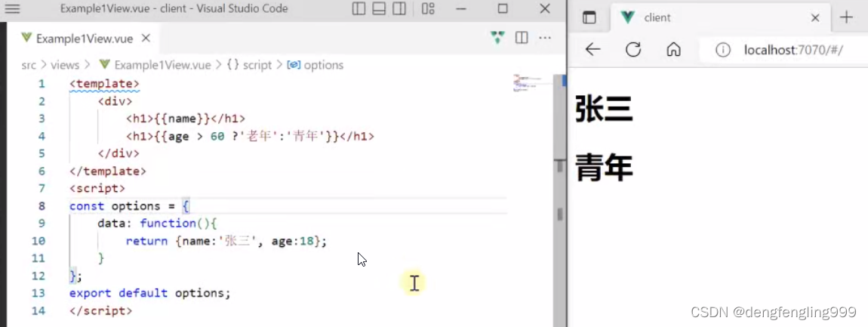868x327 pixels.
Task: Select the client browser tab
Action: (x=719, y=17)
